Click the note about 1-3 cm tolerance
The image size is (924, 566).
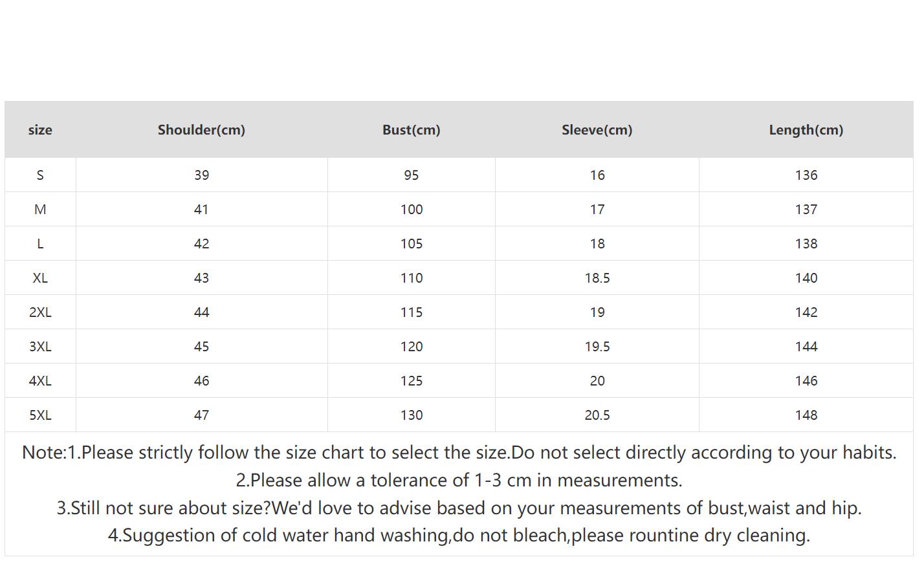tap(459, 481)
